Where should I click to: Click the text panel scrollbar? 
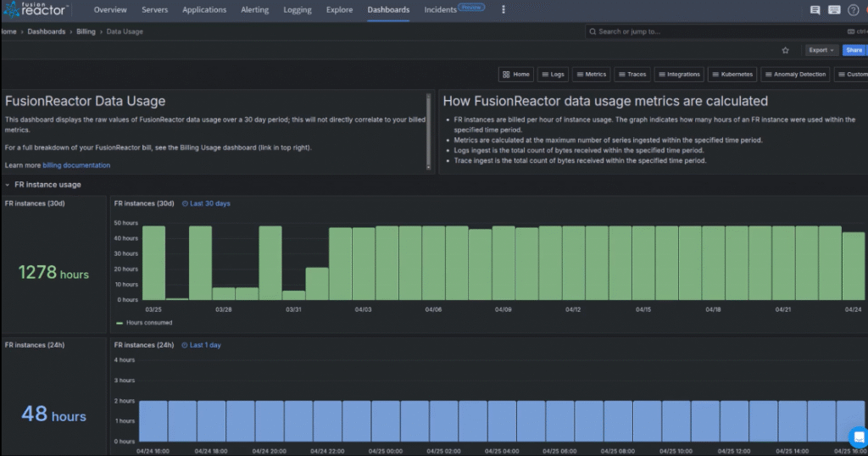(x=428, y=131)
